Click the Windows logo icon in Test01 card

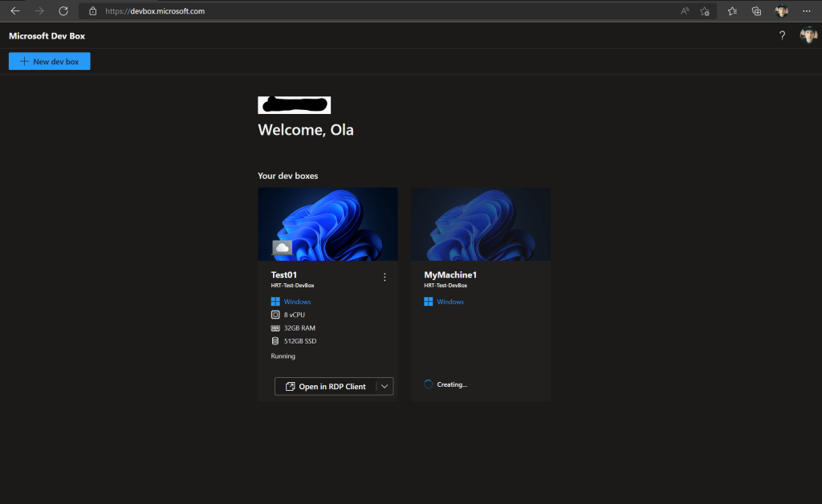(275, 302)
